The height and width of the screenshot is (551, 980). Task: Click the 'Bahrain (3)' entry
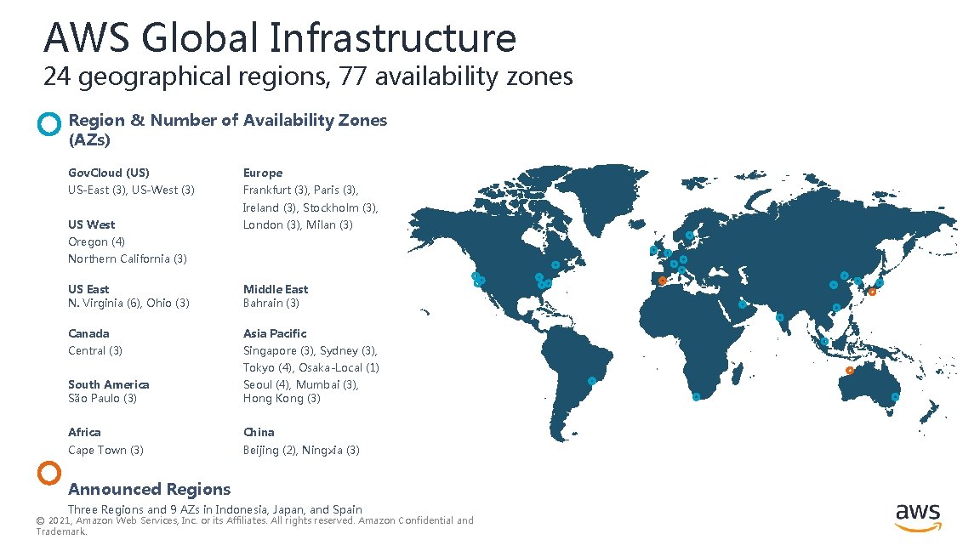point(271,303)
